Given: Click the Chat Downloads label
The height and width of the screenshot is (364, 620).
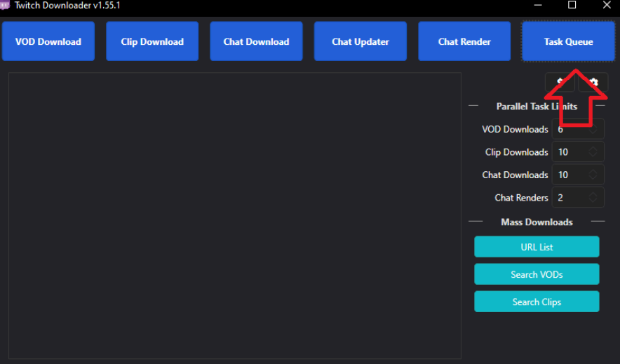Looking at the screenshot, I should click(515, 175).
